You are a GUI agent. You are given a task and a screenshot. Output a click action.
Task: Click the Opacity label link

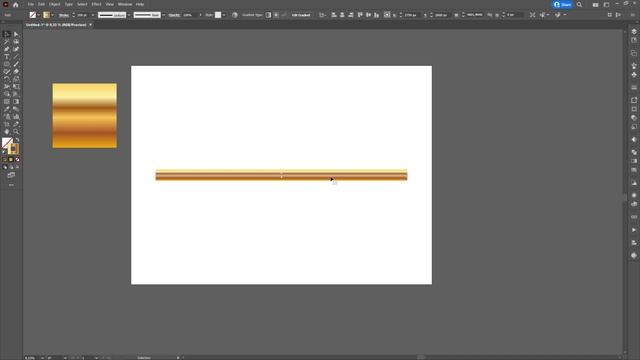pyautogui.click(x=174, y=15)
